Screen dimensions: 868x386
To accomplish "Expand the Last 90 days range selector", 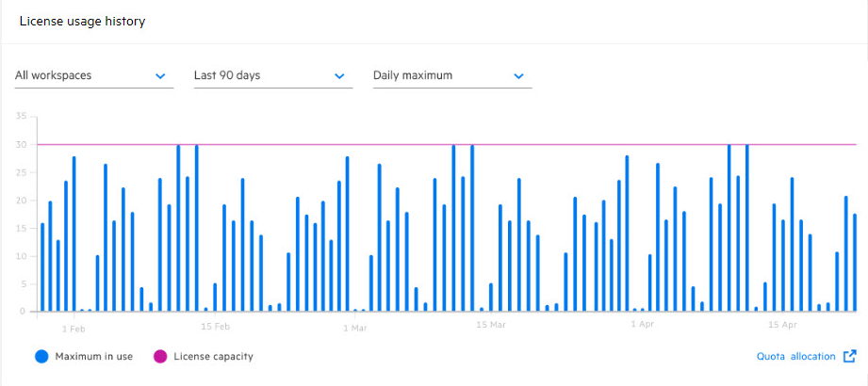I will (271, 75).
